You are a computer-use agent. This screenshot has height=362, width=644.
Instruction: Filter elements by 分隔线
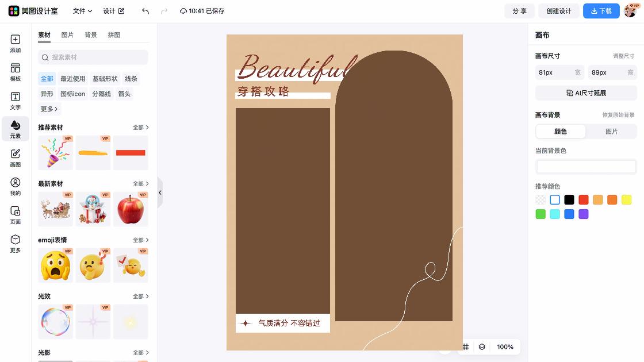click(x=101, y=94)
